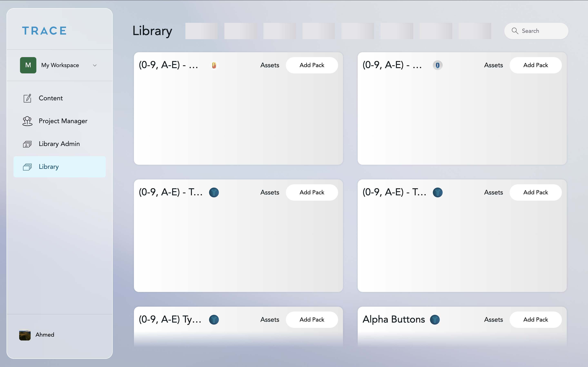This screenshot has height=367, width=588.
Task: Open the Library Admin section
Action: (59, 144)
